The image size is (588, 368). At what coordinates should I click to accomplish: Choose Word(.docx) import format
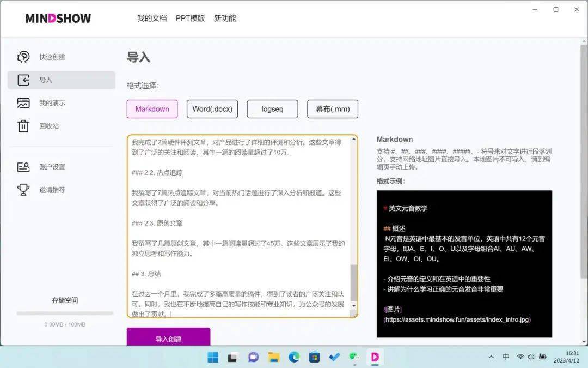(212, 109)
